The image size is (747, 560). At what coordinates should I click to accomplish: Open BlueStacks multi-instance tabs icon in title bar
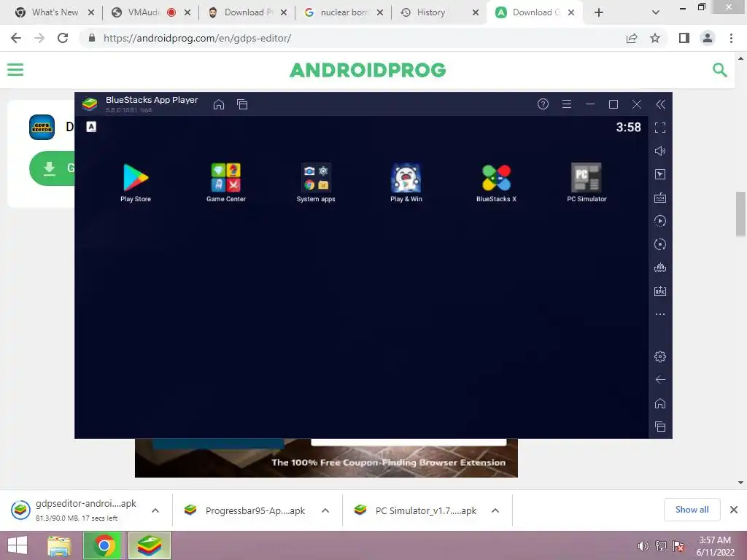(242, 104)
